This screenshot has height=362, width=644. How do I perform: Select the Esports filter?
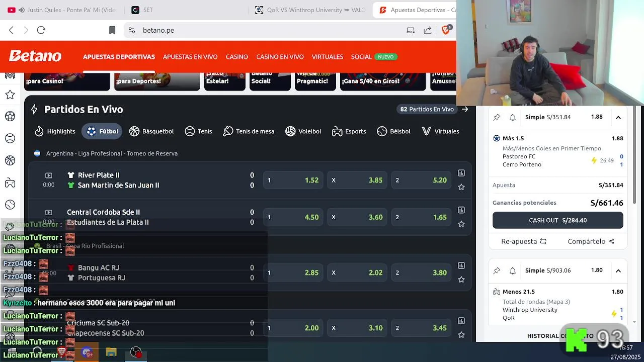pyautogui.click(x=349, y=131)
